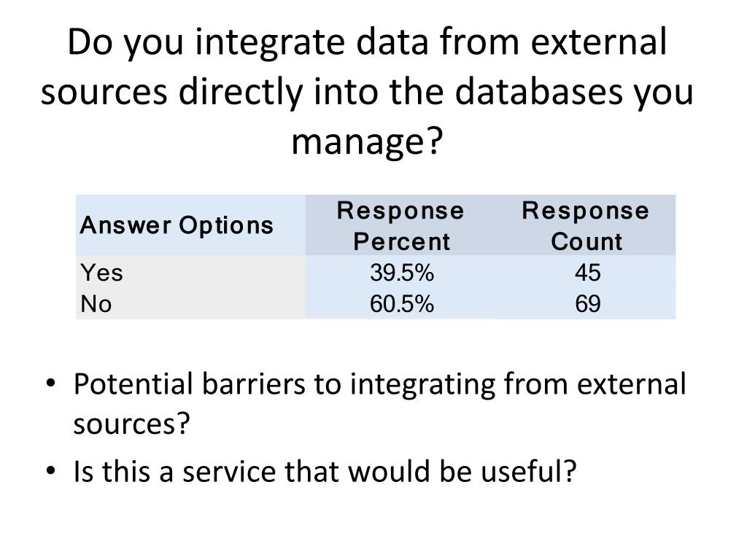The width and height of the screenshot is (747, 560).
Task: Click the 'No' answer row label
Action: point(96,304)
